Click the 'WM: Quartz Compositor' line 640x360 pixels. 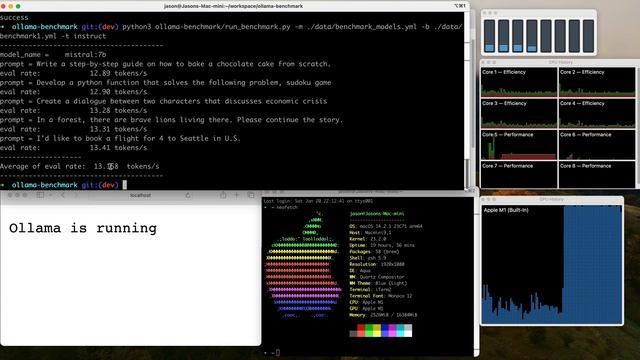point(377,277)
